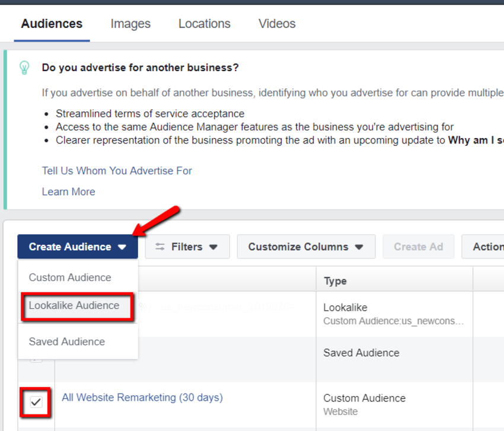The width and height of the screenshot is (504, 431).
Task: Open Tell Us Whom You Advertise For link
Action: coord(117,171)
